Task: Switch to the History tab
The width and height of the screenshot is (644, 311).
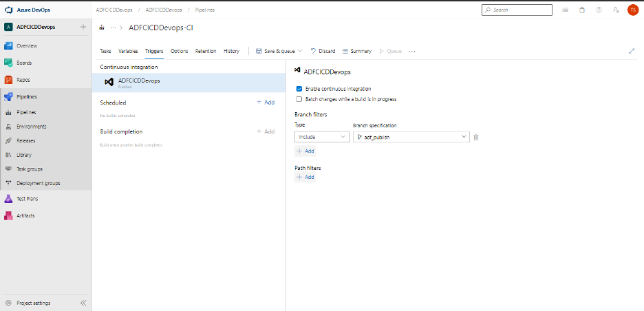Action: tap(232, 52)
